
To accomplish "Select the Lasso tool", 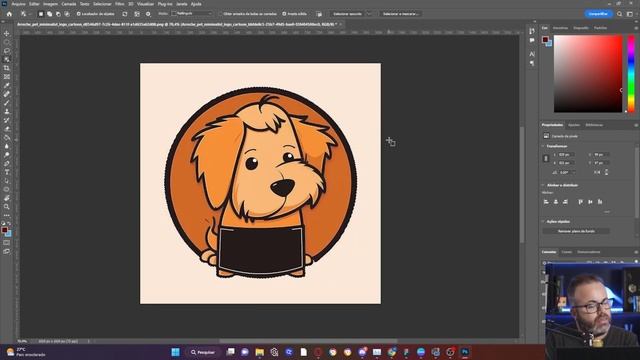I will point(7,51).
